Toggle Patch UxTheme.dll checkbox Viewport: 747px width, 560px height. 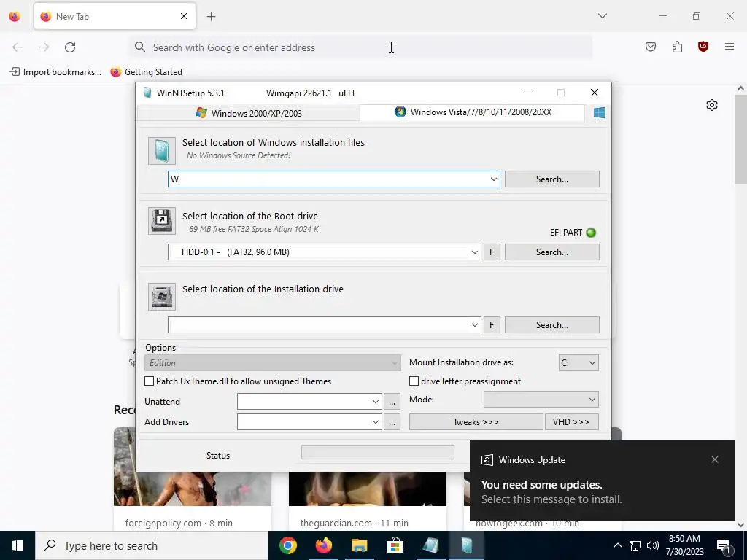click(x=149, y=381)
